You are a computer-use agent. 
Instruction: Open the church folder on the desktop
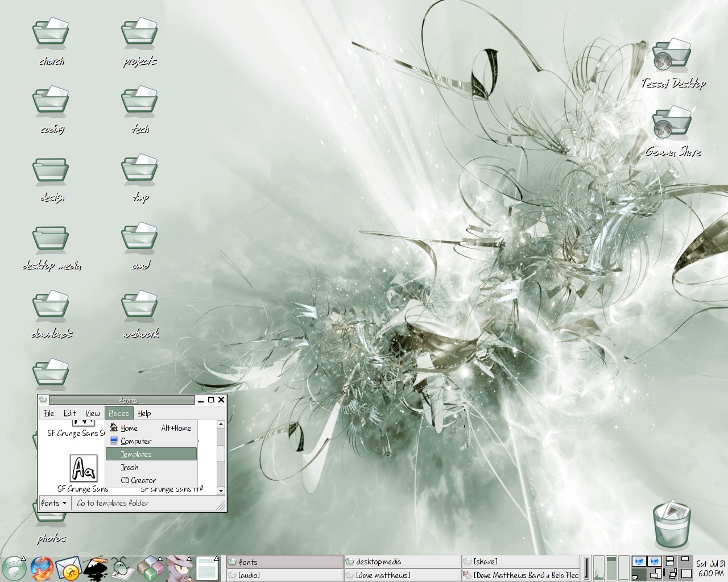click(x=51, y=32)
